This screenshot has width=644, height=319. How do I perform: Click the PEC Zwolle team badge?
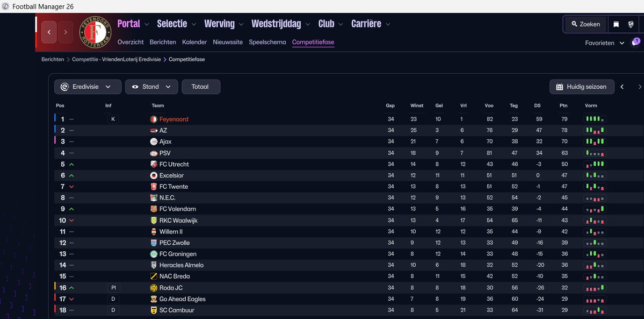click(x=154, y=243)
